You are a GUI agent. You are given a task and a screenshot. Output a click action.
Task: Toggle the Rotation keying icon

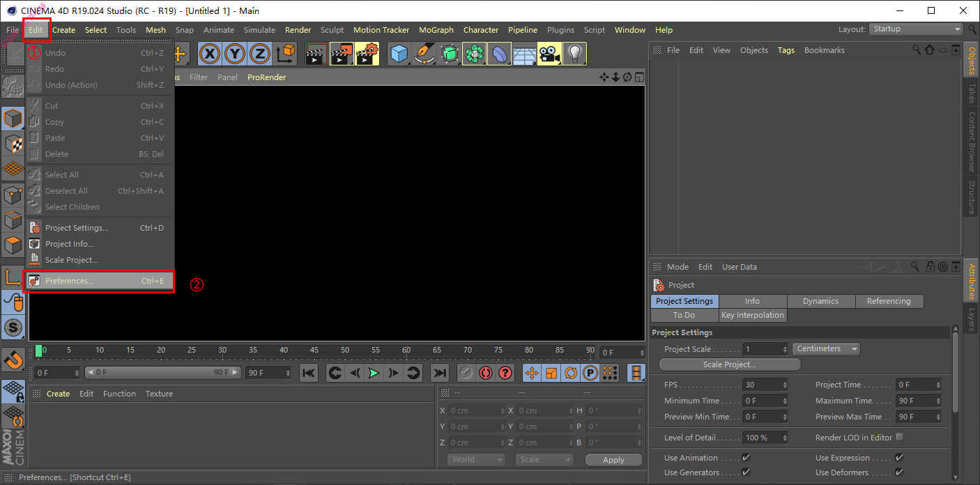(571, 373)
